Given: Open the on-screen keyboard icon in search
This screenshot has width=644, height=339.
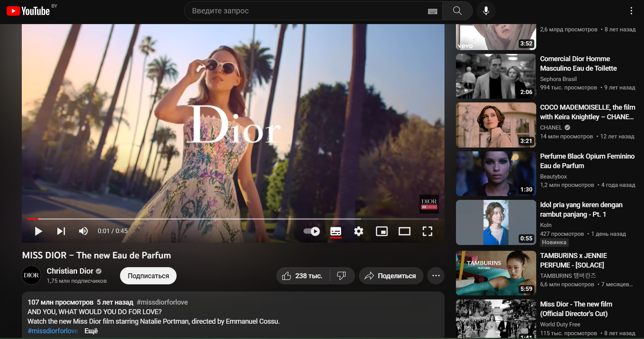Looking at the screenshot, I should tap(432, 11).
